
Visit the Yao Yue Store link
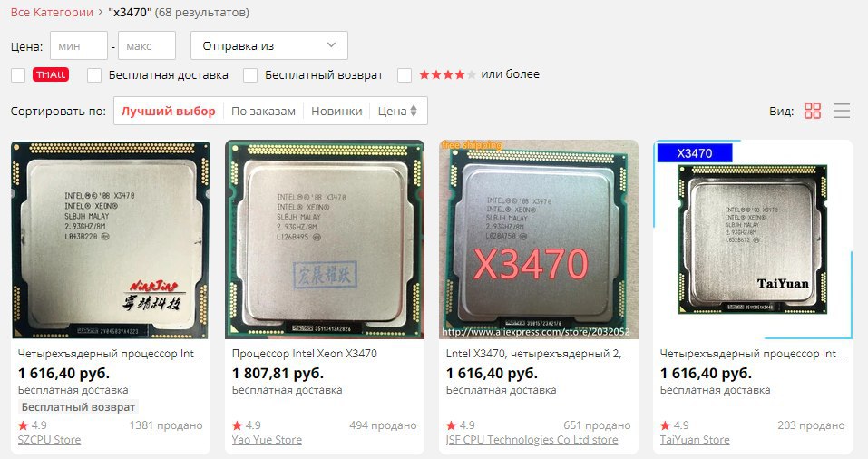coord(267,440)
